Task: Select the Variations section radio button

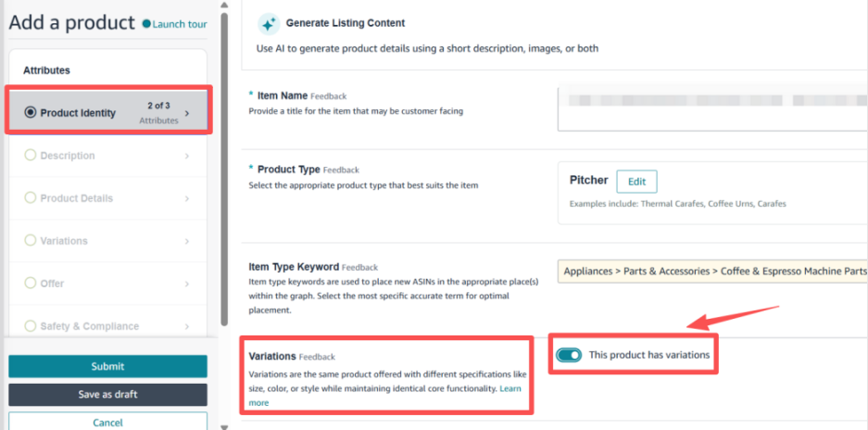Action: (31, 241)
